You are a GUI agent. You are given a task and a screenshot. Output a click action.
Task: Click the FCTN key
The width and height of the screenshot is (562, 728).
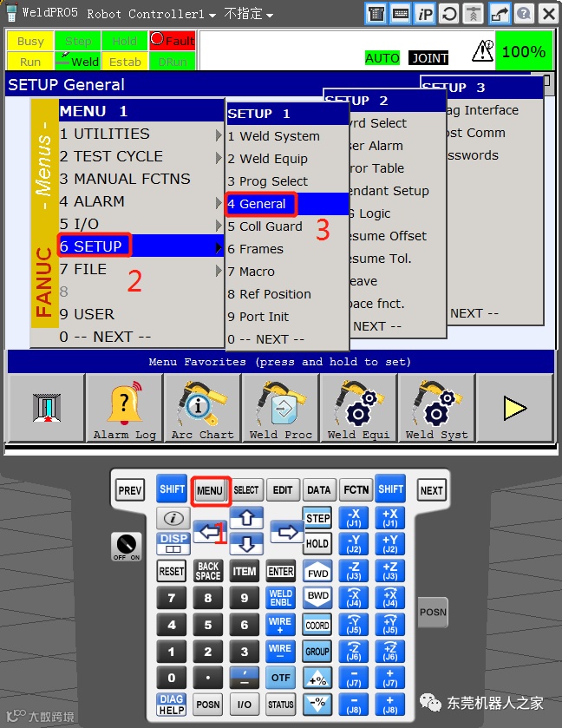[356, 490]
